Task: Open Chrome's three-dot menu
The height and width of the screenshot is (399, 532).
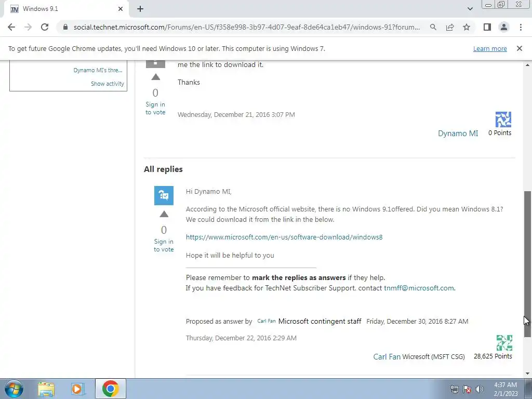Action: pyautogui.click(x=521, y=27)
